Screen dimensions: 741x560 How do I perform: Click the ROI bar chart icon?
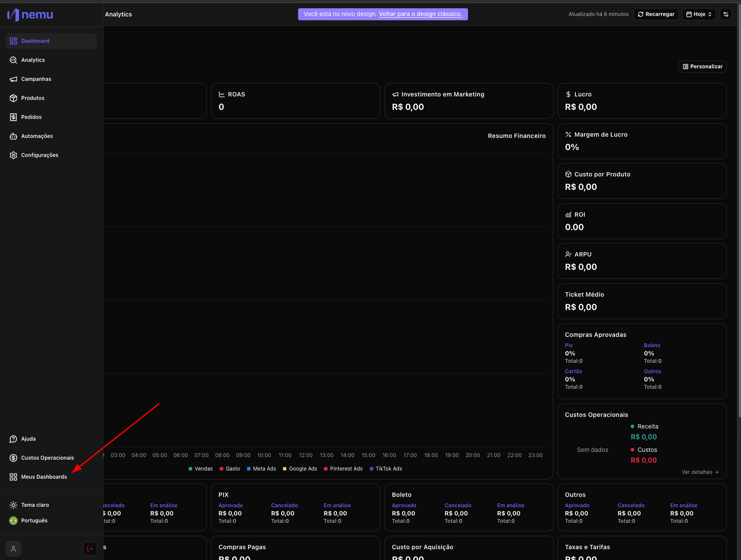pyautogui.click(x=568, y=214)
